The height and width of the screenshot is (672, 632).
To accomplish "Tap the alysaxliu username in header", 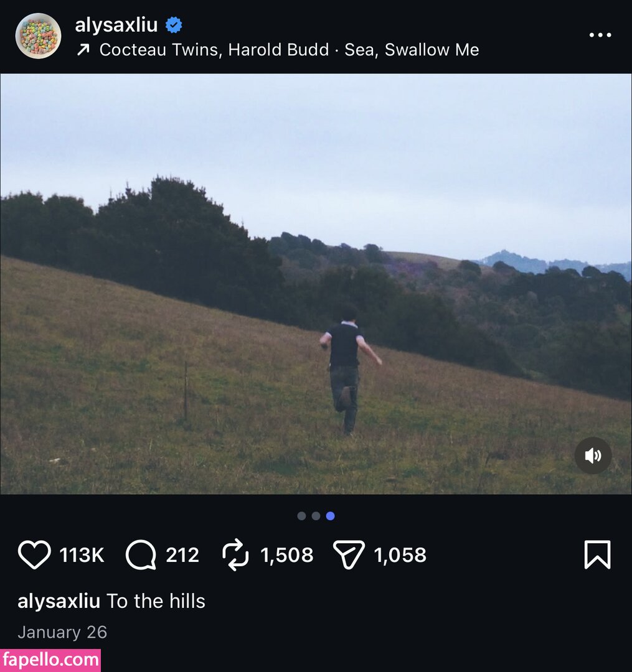I will point(116,25).
